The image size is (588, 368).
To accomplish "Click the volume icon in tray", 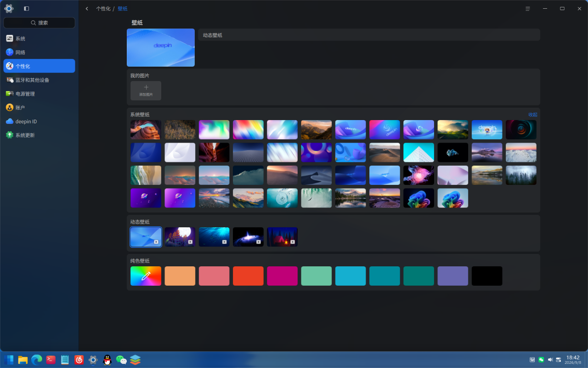I will 550,360.
